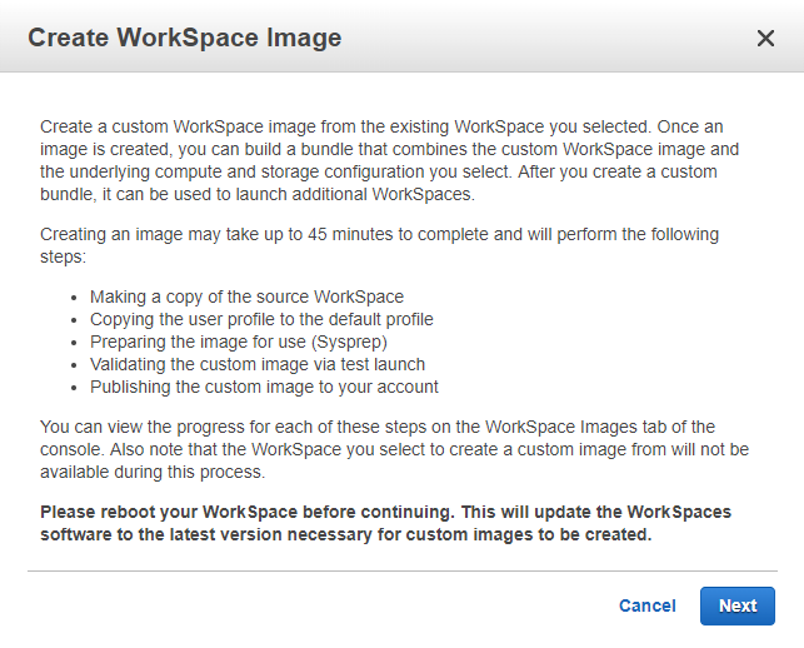Select the bold reboot warning text

[x=385, y=523]
